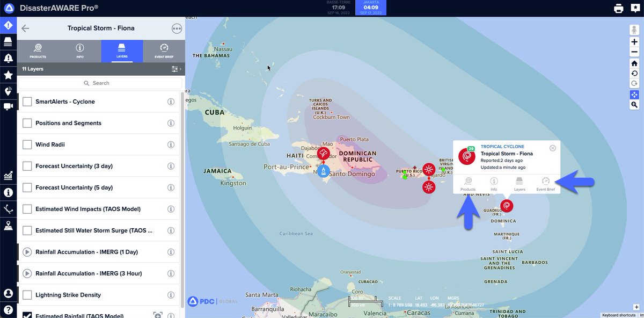
Task: Click the map marker area icon in sidebar
Action: click(8, 226)
